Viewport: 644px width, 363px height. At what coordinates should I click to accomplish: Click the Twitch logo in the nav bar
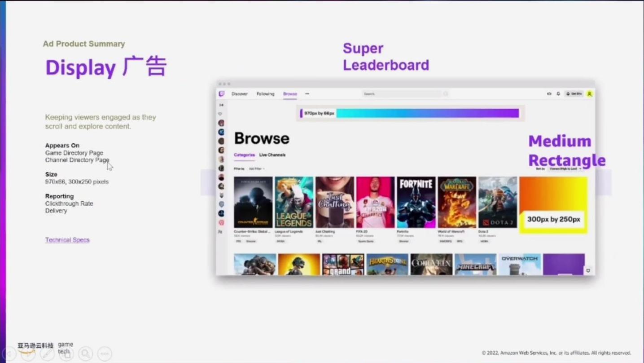pyautogui.click(x=222, y=94)
